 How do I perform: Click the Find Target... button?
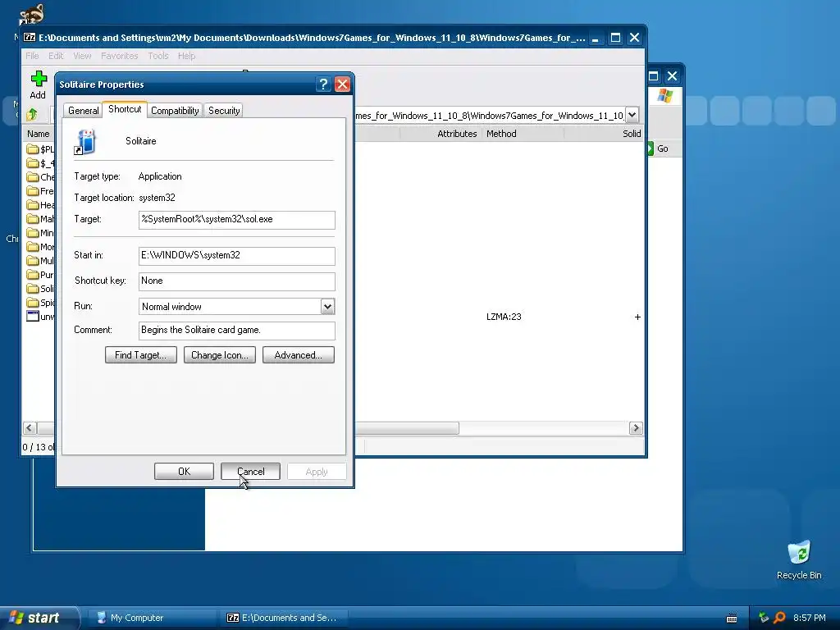pyautogui.click(x=141, y=355)
